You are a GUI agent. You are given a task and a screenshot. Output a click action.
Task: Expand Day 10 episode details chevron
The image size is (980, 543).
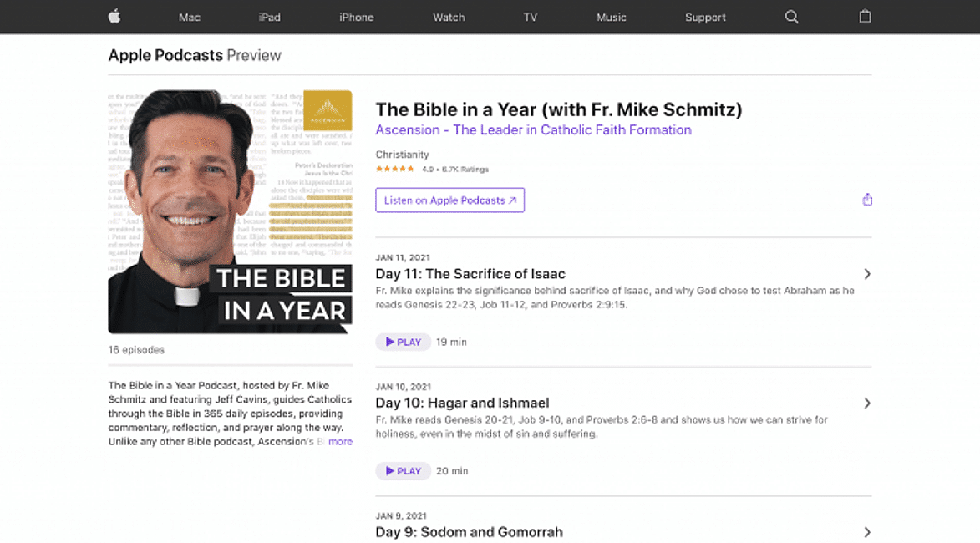(x=867, y=403)
